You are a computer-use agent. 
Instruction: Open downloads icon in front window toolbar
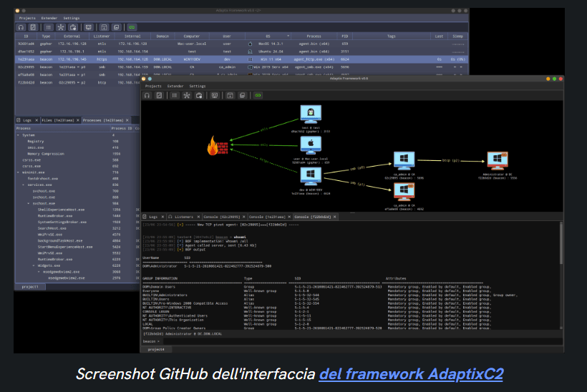click(231, 95)
